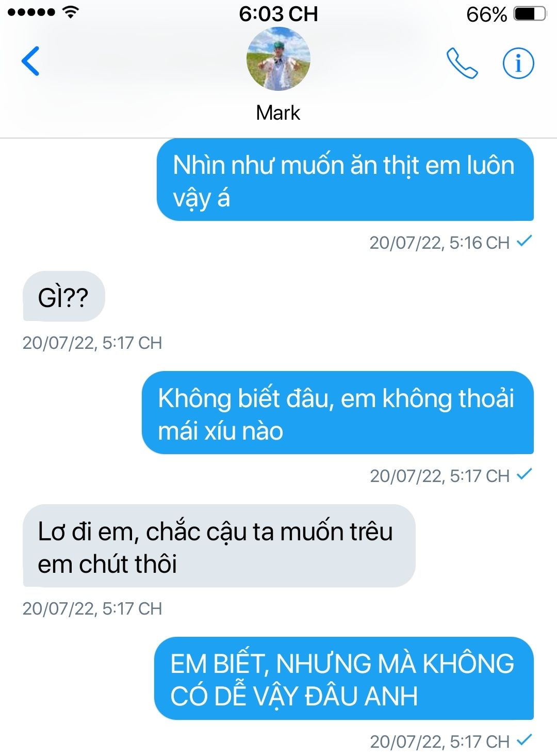This screenshot has width=557, height=756.
Task: Tap the contact name Mark
Action: pyautogui.click(x=278, y=112)
